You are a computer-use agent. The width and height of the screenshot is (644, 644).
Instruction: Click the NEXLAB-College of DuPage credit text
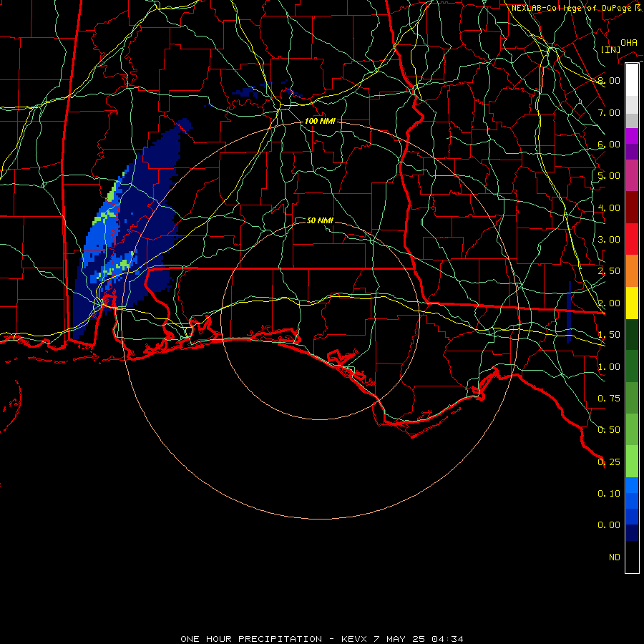coord(576,8)
